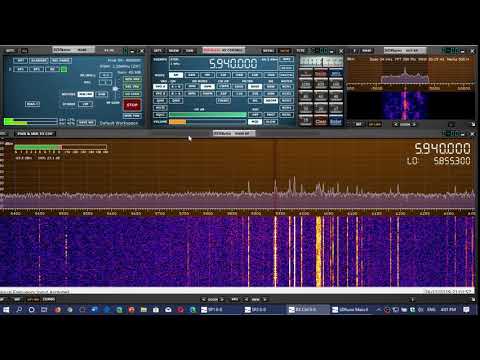The image size is (480, 360).
Task: Click SAVE WS beside Default Workspace
Action: coord(86,123)
